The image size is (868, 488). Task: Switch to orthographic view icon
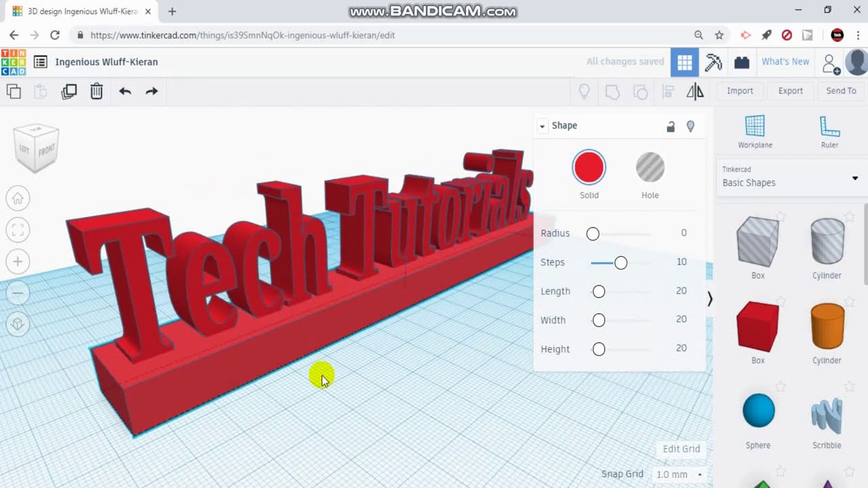[x=18, y=324]
